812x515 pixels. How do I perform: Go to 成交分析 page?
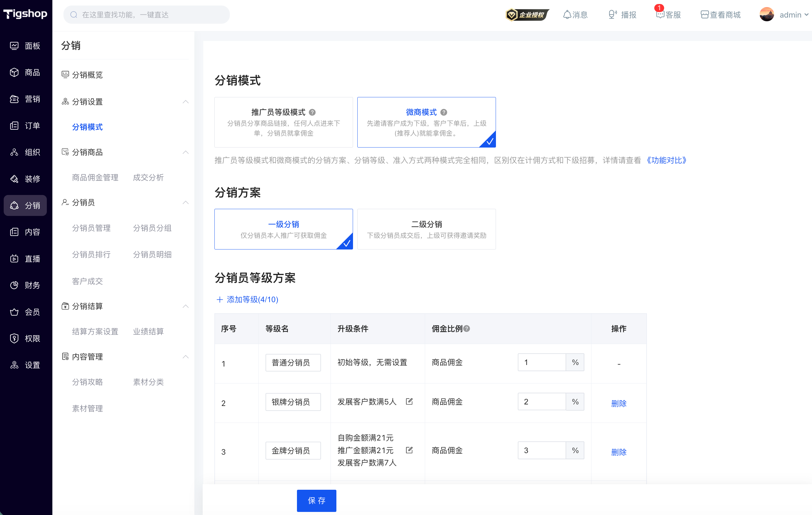[x=148, y=177]
